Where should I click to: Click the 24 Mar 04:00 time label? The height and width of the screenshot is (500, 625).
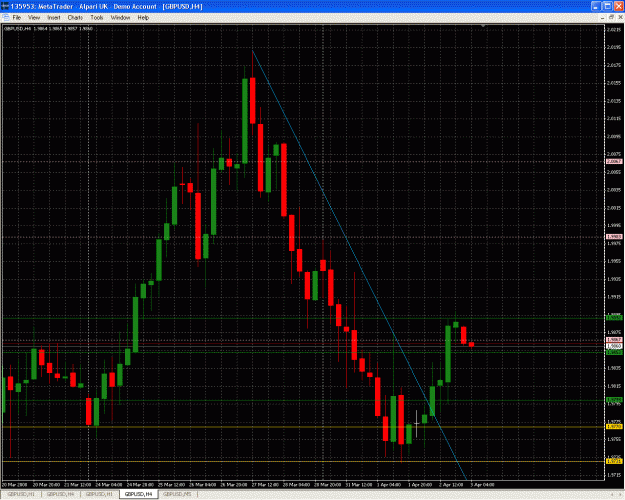[x=109, y=485]
